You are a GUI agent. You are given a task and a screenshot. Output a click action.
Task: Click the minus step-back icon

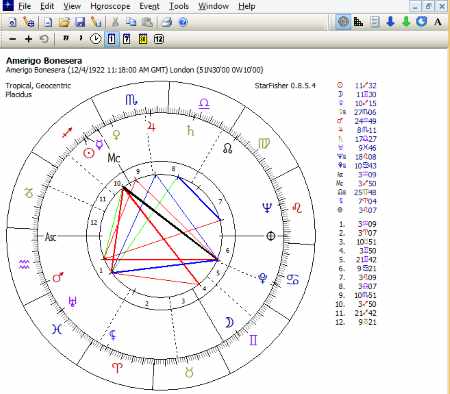[12, 39]
